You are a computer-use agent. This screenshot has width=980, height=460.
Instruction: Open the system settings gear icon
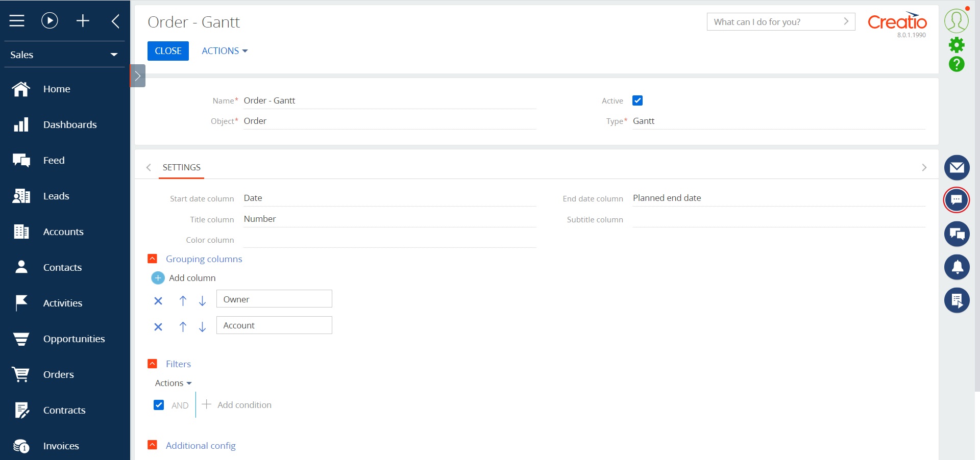(x=957, y=45)
